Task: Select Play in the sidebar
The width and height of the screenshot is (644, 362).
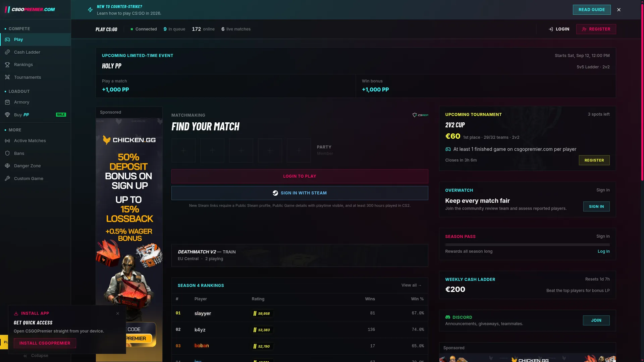Action: 35,40
